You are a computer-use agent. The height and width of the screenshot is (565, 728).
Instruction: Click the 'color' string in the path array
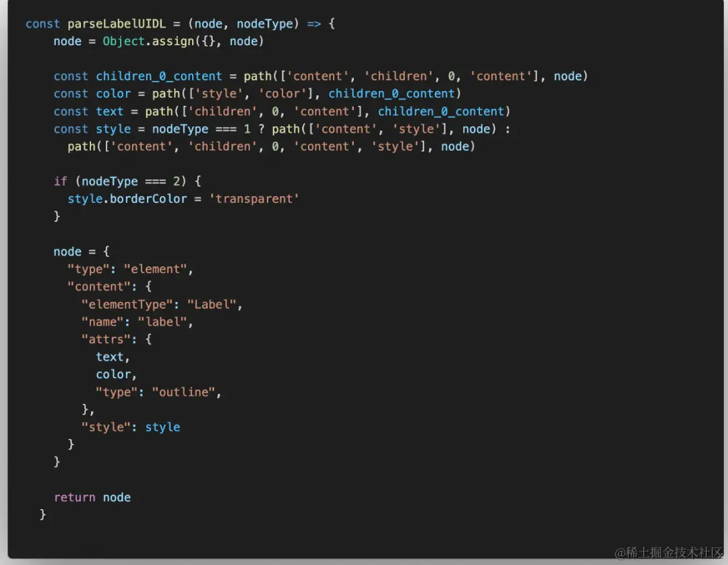(x=282, y=94)
